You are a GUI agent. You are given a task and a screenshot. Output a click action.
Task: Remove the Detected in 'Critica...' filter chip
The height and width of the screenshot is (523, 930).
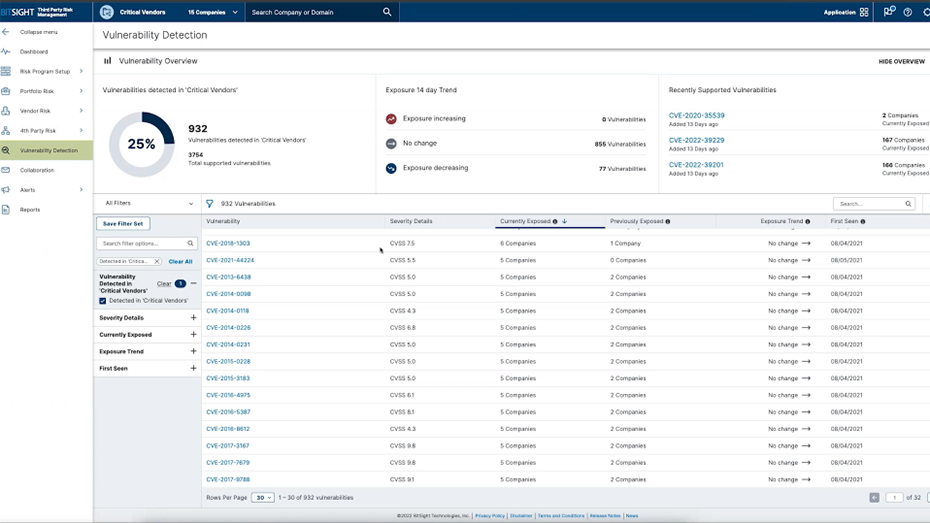point(157,262)
